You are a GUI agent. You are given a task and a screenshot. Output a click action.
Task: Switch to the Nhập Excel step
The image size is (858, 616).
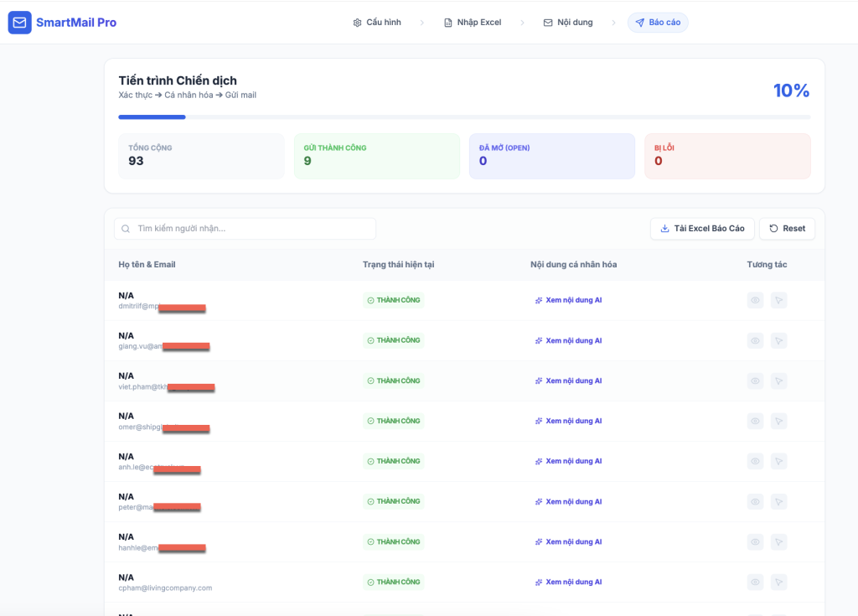473,23
